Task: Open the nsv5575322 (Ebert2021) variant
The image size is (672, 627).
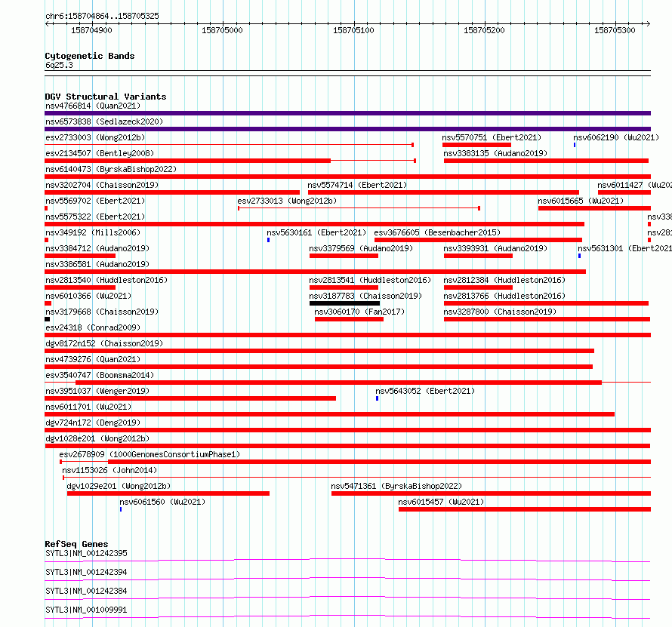Action: coord(315,224)
